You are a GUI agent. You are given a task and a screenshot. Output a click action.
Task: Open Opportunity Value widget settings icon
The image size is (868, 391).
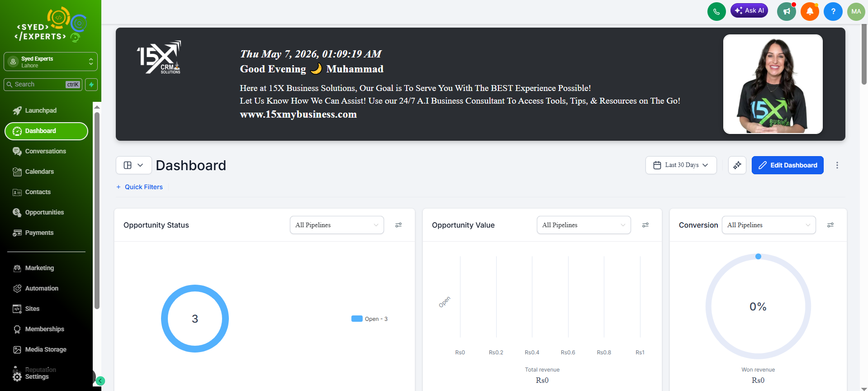pyautogui.click(x=645, y=225)
